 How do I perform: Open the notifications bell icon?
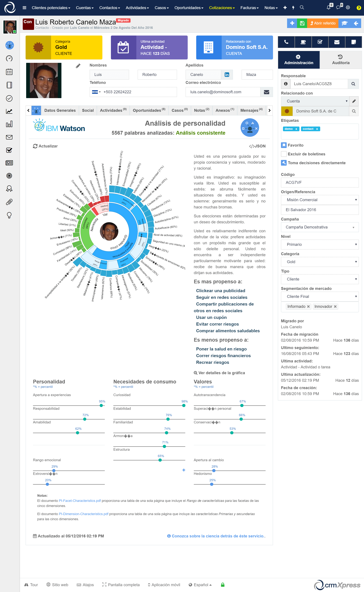click(328, 7)
